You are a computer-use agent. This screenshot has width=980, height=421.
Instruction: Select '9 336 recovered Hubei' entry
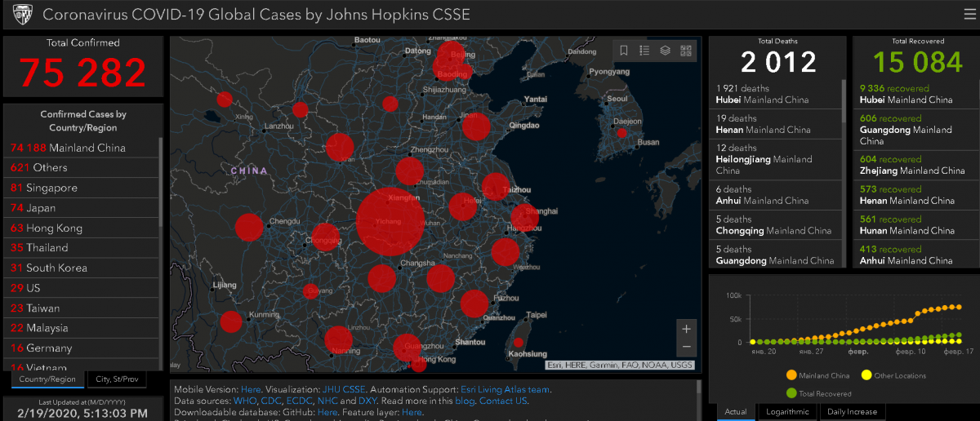(x=914, y=94)
